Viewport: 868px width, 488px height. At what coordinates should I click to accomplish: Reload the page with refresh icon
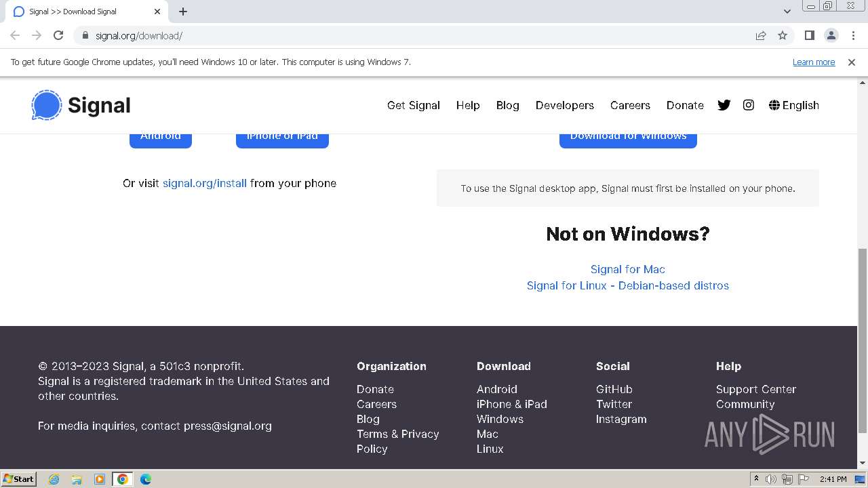coord(58,35)
